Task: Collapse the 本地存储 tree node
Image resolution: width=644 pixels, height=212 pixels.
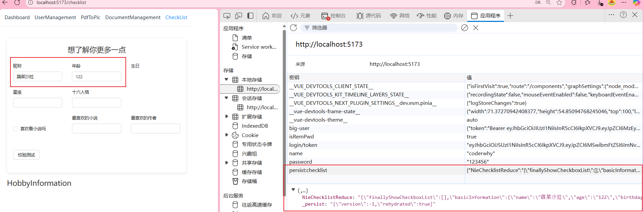Action: click(226, 80)
